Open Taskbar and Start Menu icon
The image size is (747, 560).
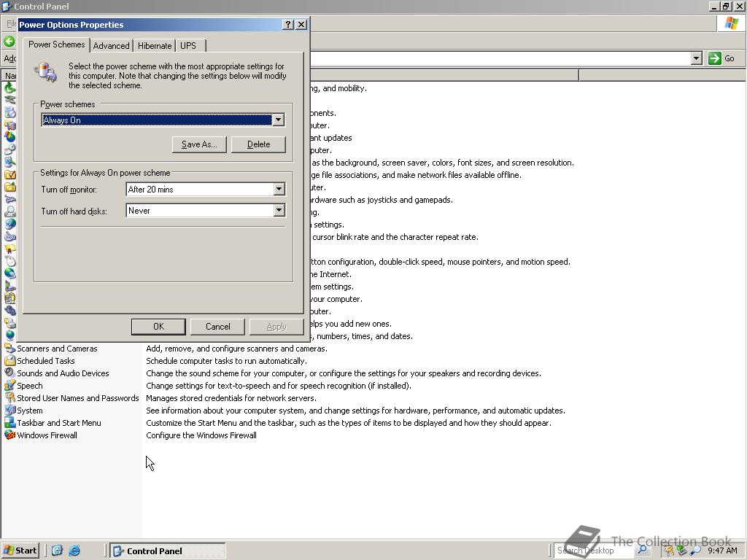9,423
